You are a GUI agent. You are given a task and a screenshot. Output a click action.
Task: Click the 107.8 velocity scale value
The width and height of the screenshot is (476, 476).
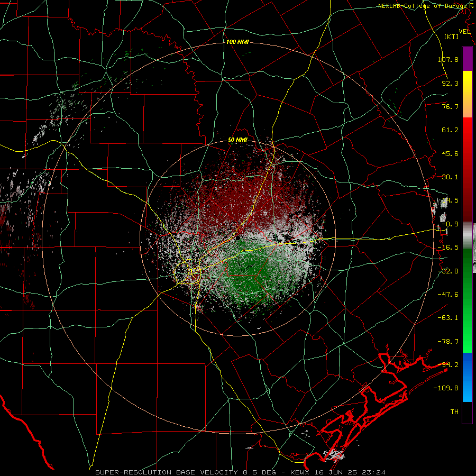tap(448, 59)
